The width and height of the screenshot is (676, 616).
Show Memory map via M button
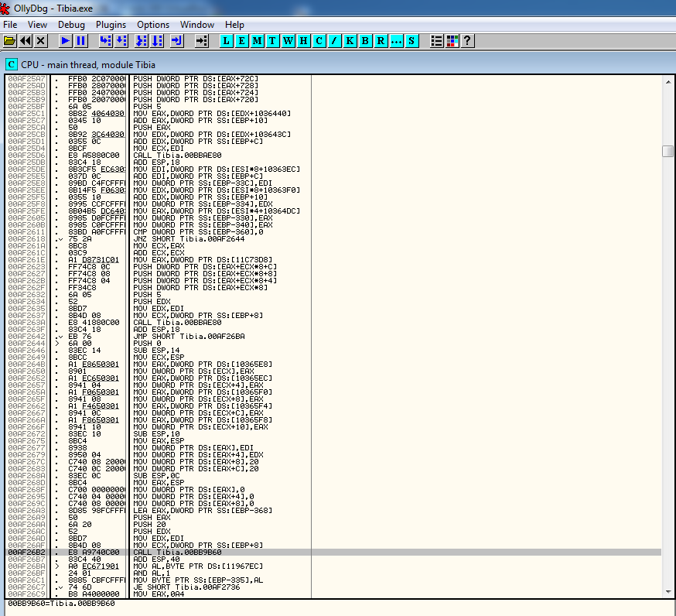coord(258,41)
